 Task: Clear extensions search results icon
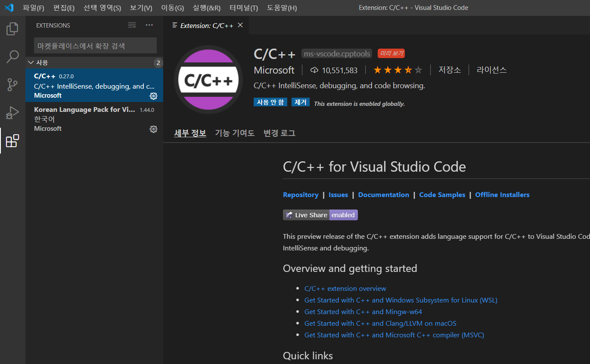point(132,25)
